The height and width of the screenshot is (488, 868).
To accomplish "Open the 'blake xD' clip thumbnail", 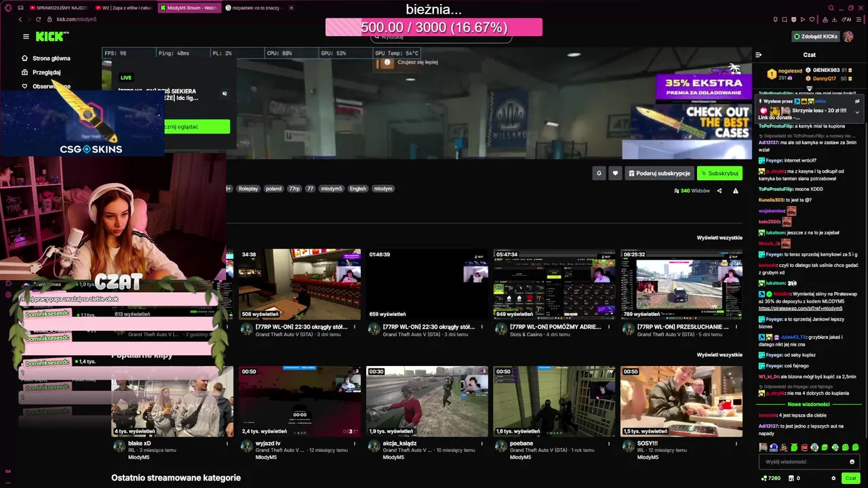I will click(x=172, y=401).
